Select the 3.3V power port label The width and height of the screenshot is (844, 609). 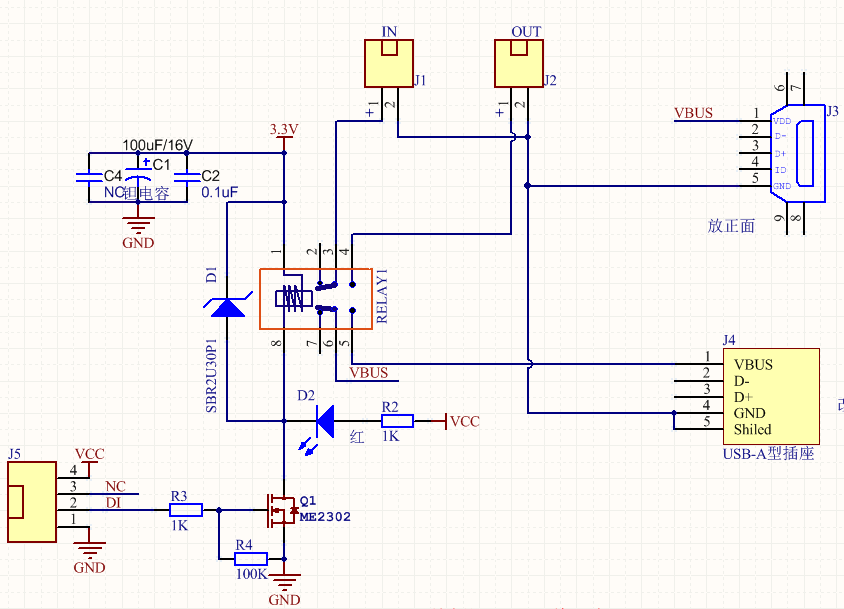(284, 130)
